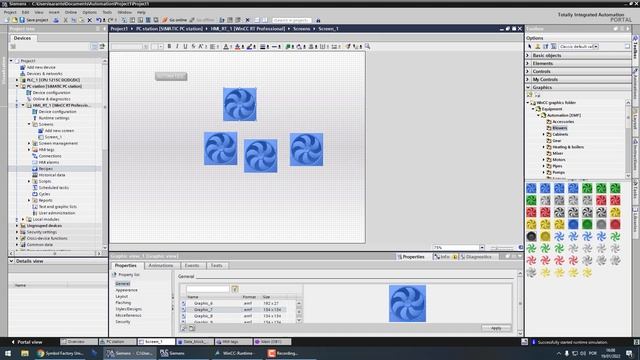640x360 pixels.
Task: Open Runtime settings in project tree
Action: [54, 118]
